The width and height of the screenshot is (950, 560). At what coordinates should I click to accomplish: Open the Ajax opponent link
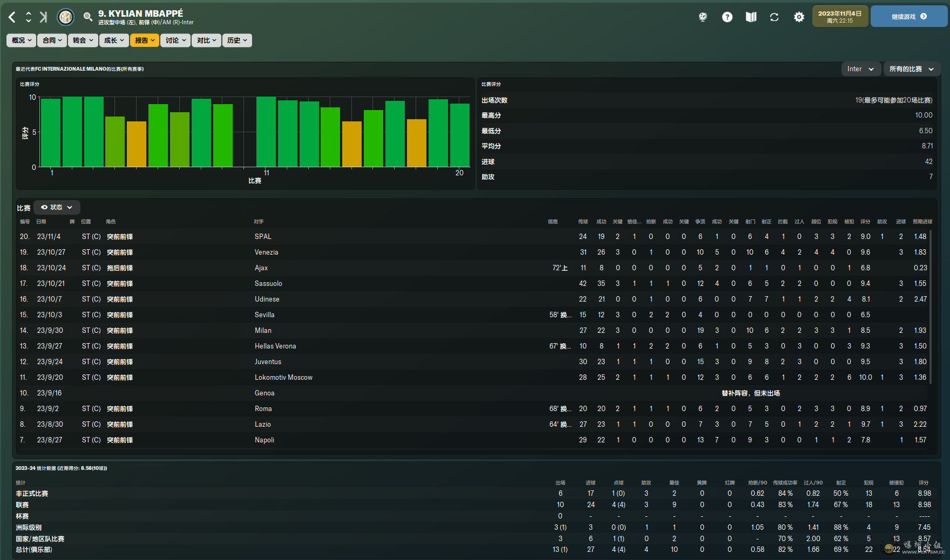pos(261,268)
